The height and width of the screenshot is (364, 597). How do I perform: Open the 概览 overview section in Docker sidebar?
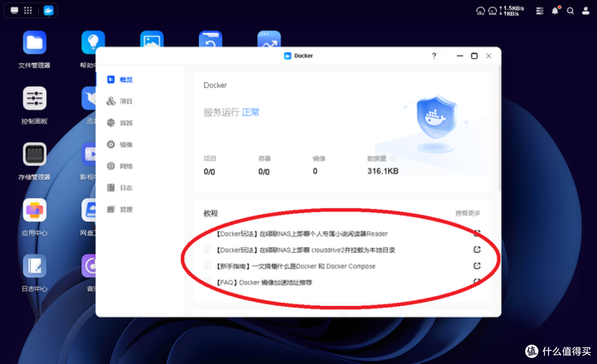pyautogui.click(x=119, y=80)
